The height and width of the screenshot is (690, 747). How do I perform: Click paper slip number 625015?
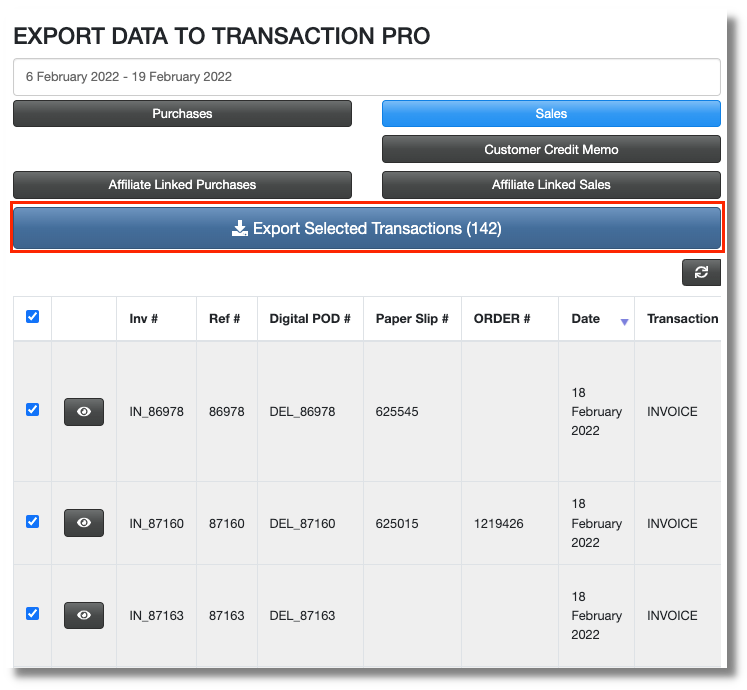pyautogui.click(x=397, y=524)
